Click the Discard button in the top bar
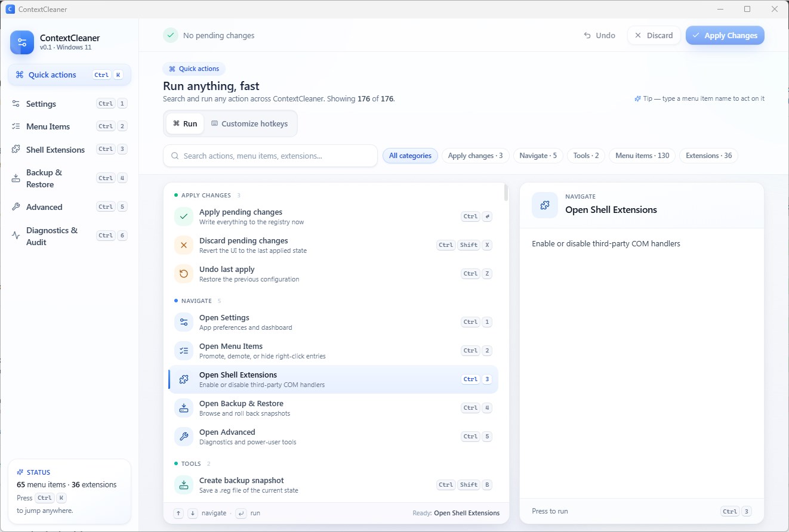Screen dimensions: 789x532 tap(654, 35)
